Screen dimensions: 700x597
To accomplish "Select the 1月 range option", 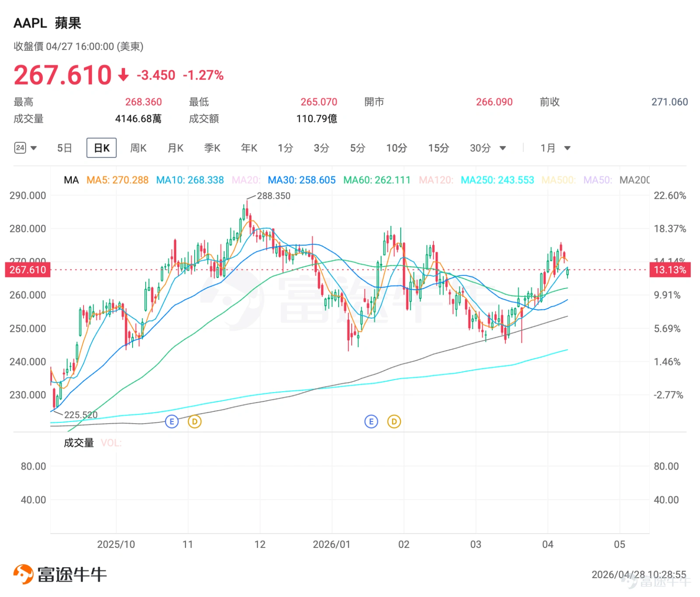I will click(548, 148).
